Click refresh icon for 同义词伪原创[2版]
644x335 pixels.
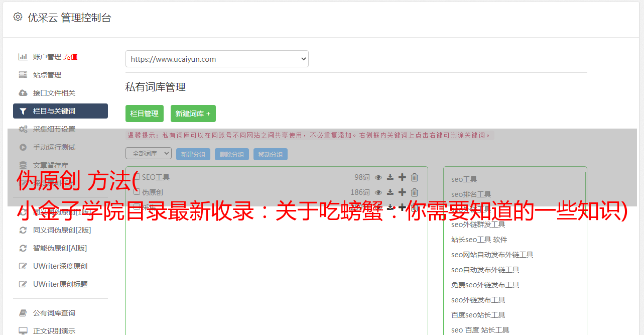coord(23,230)
